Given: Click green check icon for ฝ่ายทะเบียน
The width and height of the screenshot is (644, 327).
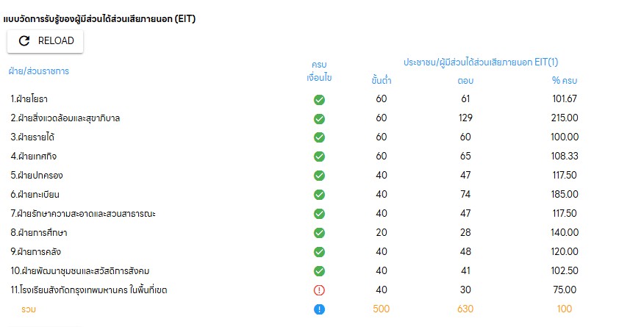Looking at the screenshot, I should (x=319, y=195).
